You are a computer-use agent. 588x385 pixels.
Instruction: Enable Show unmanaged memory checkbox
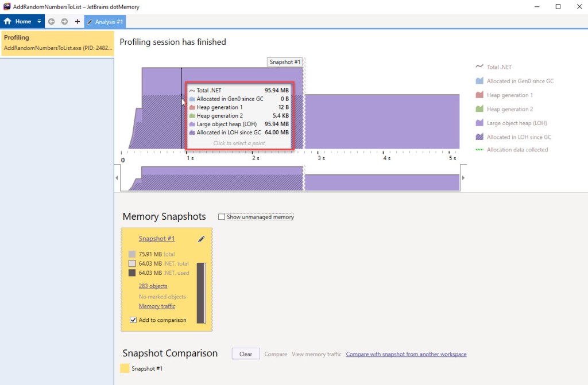point(222,217)
